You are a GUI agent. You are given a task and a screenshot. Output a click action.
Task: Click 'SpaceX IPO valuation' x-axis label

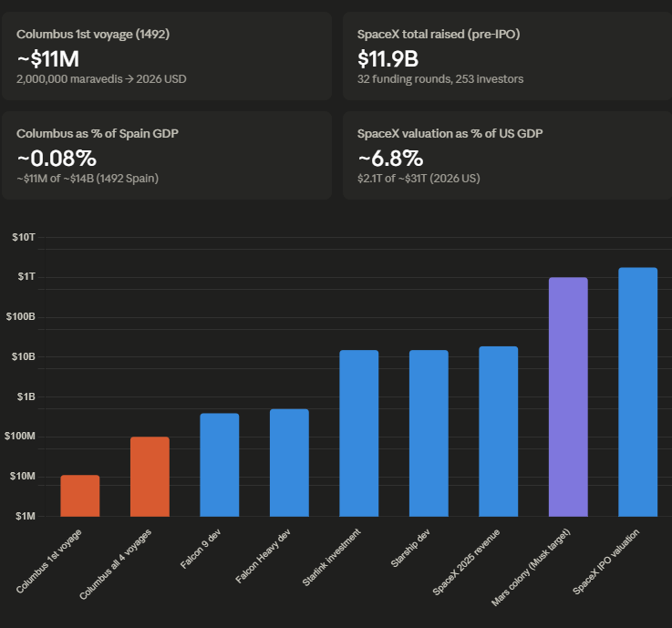[x=606, y=561]
